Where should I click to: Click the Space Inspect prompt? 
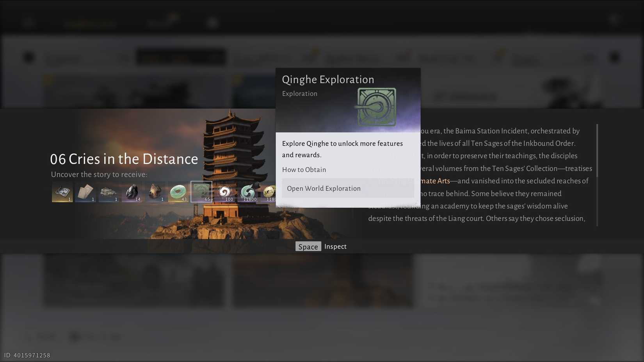[322, 246]
